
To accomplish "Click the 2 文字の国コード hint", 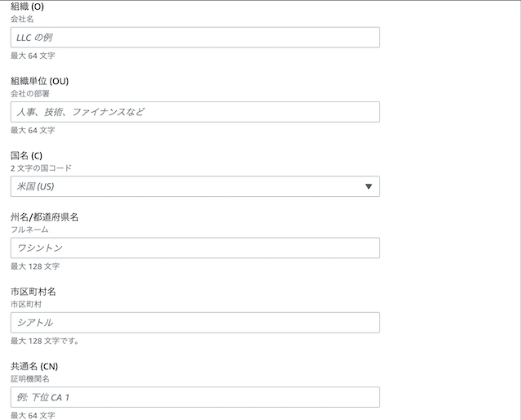I will coord(41,168).
